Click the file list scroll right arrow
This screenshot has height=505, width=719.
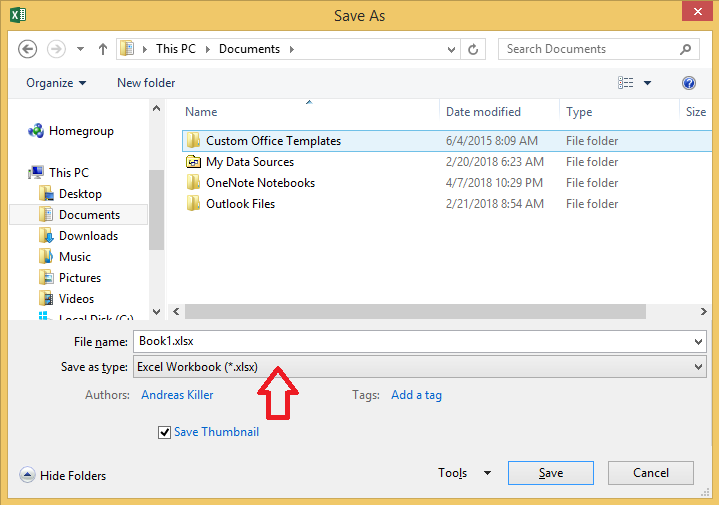pos(703,311)
